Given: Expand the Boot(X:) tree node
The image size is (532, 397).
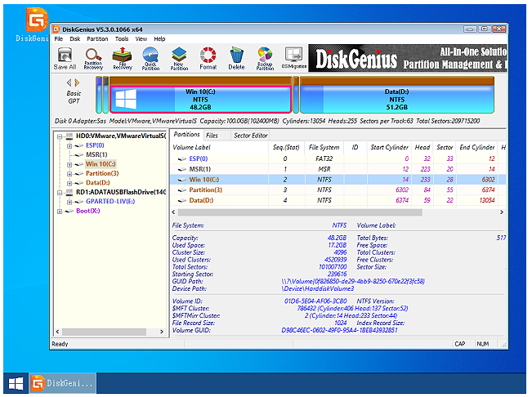Looking at the screenshot, I should coord(60,212).
